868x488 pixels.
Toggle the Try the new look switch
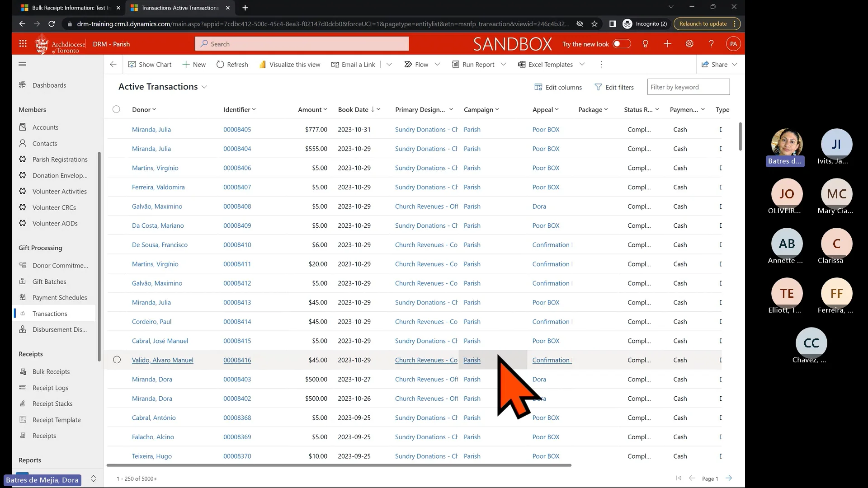pyautogui.click(x=621, y=44)
